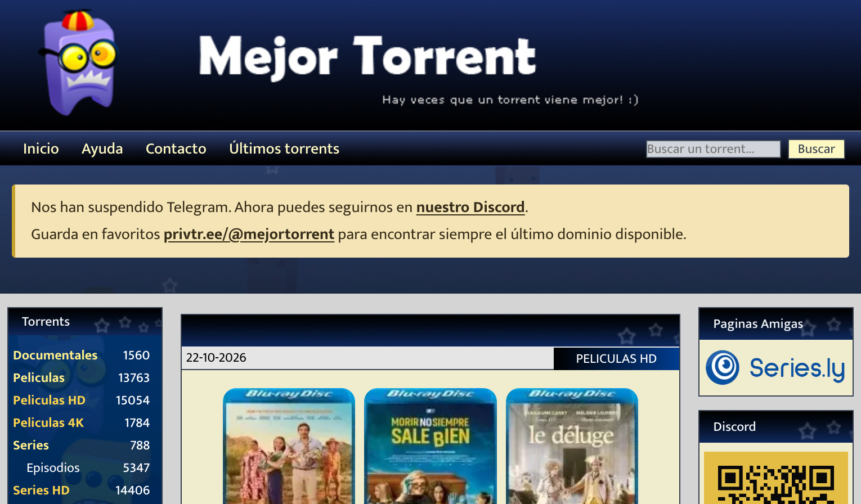Open the Series category
The height and width of the screenshot is (504, 861).
pos(31,445)
